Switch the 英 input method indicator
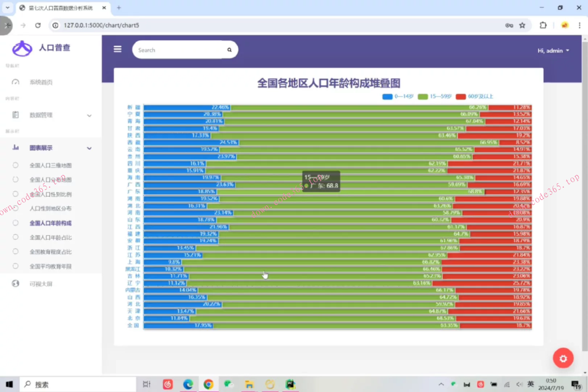588x392 pixels. 531,384
